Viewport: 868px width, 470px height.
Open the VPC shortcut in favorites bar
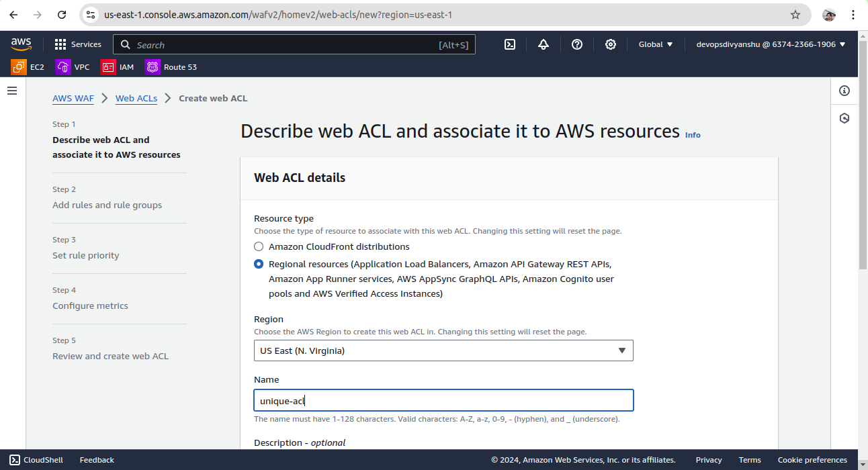(x=73, y=67)
